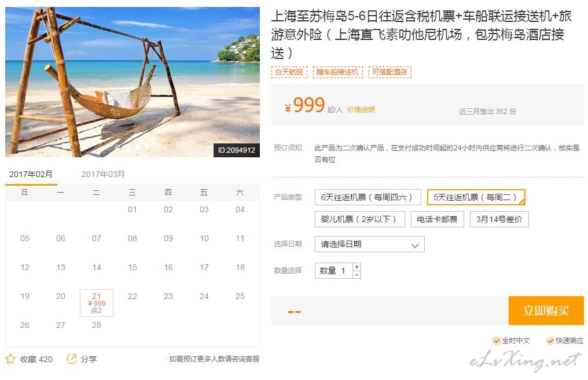Select February 21 with price ¥999

click(97, 303)
